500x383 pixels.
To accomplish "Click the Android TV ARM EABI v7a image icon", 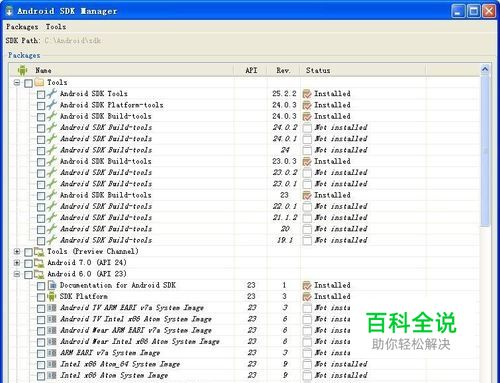I will pyautogui.click(x=52, y=308).
